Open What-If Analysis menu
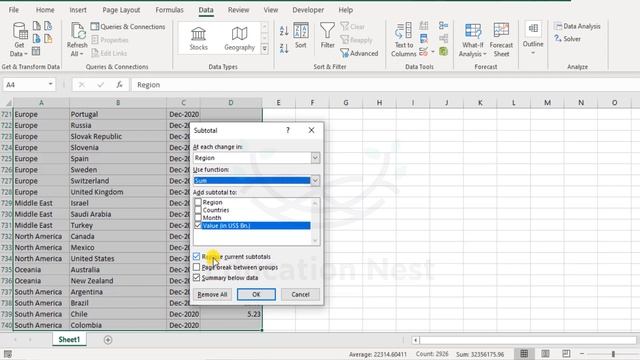 (473, 40)
